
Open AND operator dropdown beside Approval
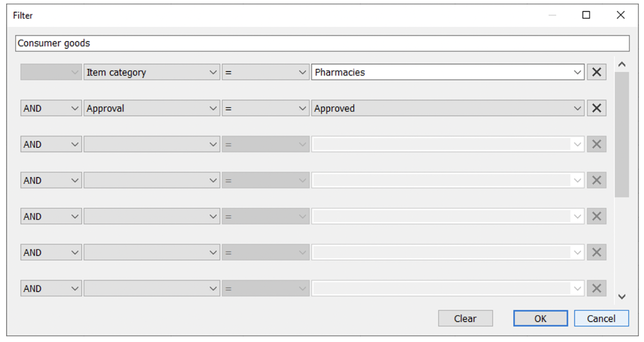click(51, 109)
